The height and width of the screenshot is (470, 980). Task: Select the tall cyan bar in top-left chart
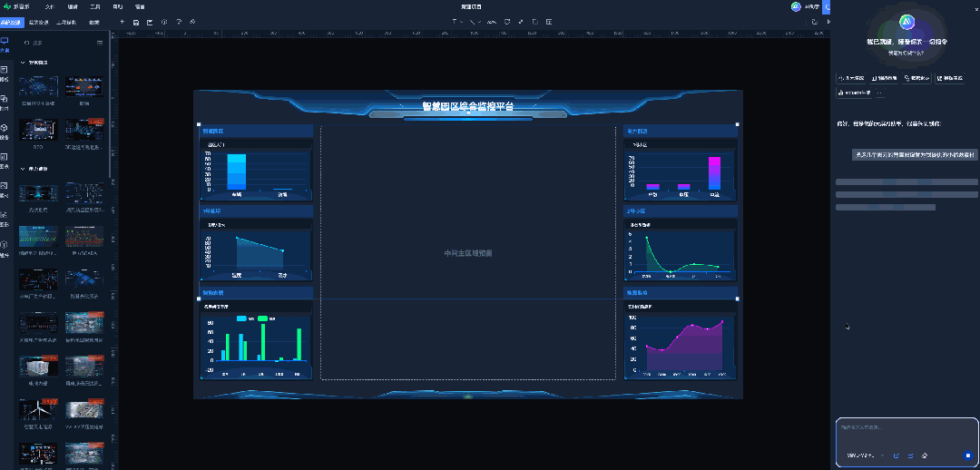point(237,171)
